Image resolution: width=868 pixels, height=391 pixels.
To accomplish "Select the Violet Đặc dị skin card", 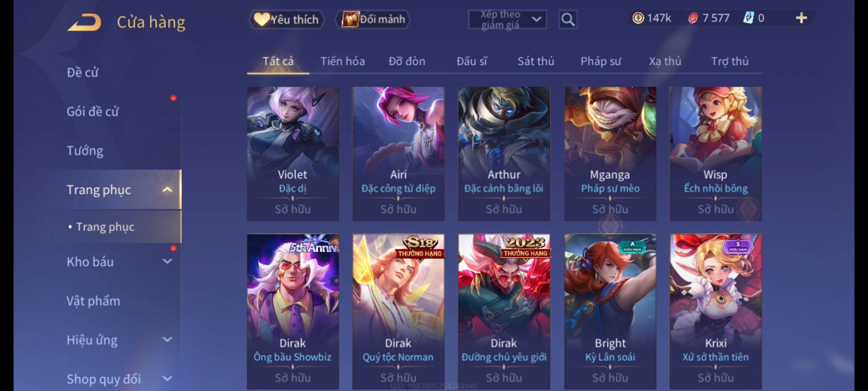I will point(293,154).
